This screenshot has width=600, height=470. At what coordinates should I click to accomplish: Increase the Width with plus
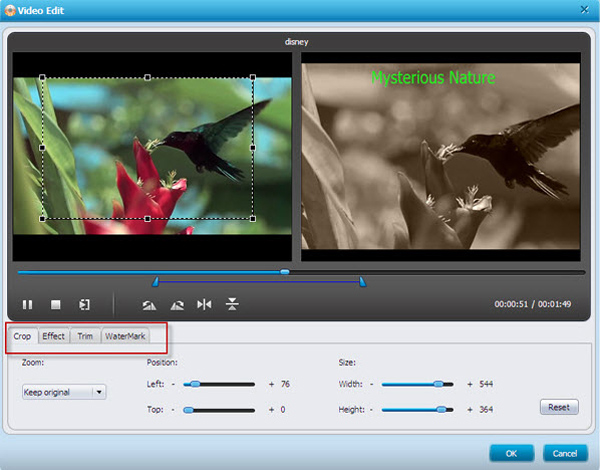click(x=470, y=384)
